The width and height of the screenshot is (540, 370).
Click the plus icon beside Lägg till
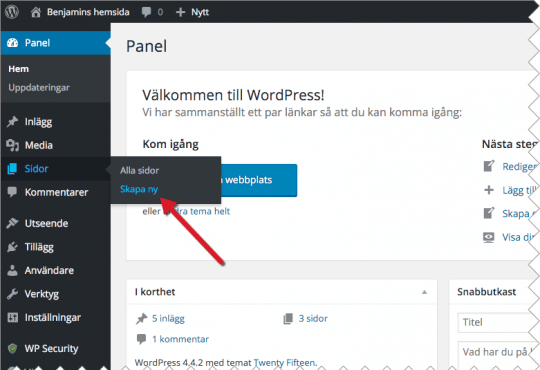click(489, 190)
